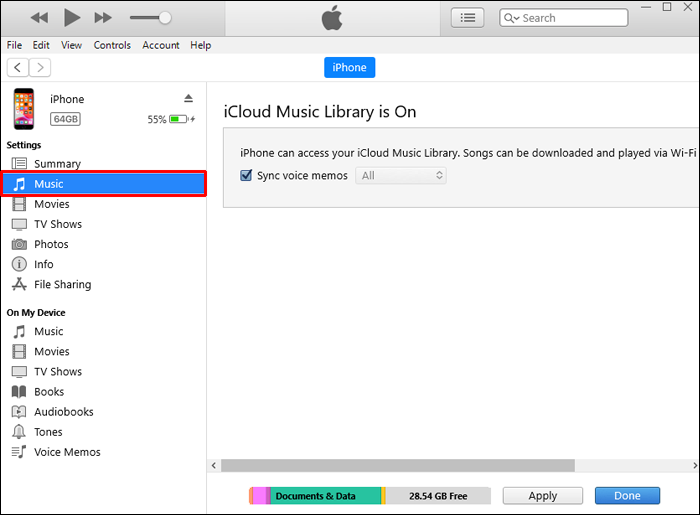Click the Play button
The height and width of the screenshot is (515, 700).
[x=71, y=18]
